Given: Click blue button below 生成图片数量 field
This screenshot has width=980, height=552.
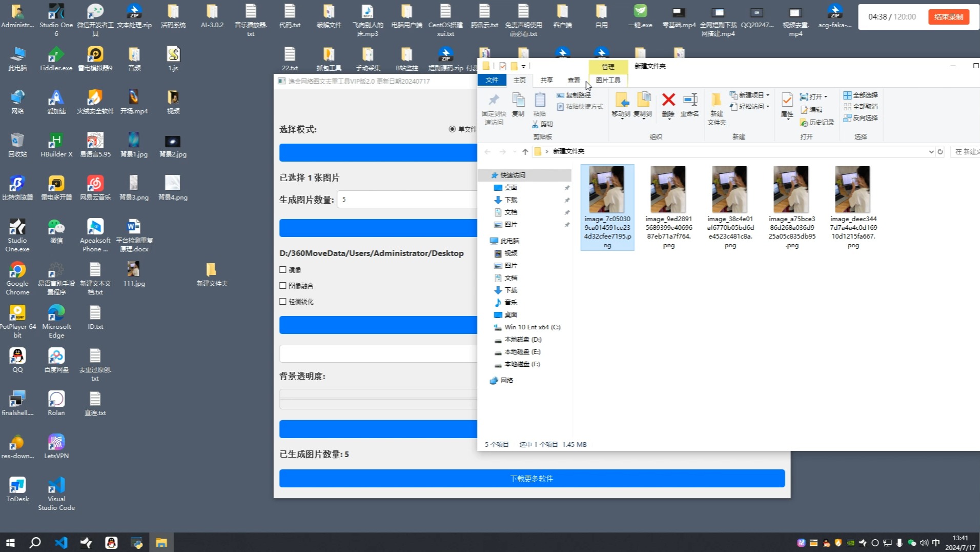Looking at the screenshot, I should [x=378, y=228].
